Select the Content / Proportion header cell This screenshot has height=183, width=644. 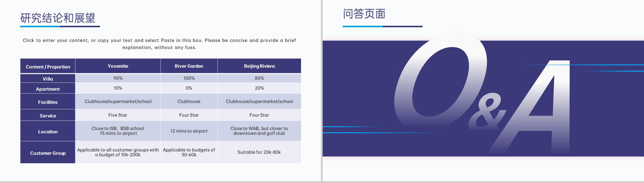point(48,66)
